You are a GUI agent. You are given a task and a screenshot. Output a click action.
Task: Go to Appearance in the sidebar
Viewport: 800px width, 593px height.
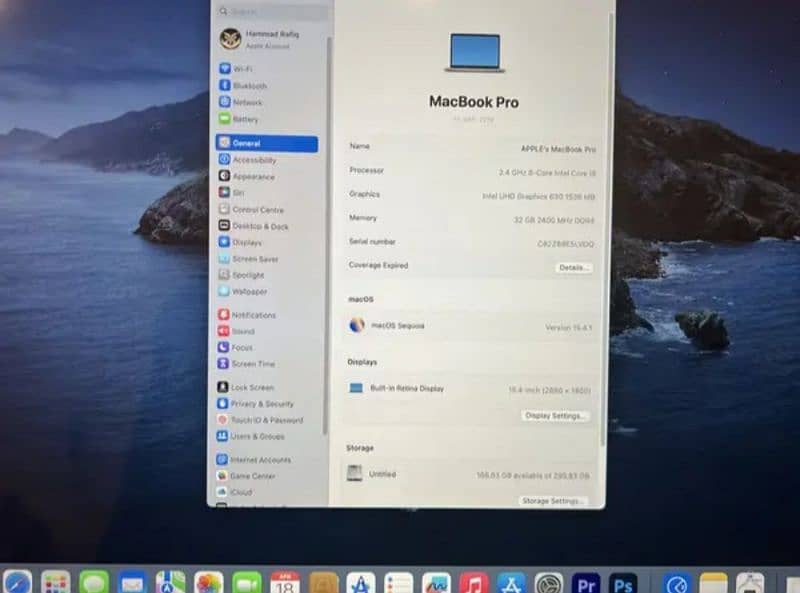[x=246, y=177]
